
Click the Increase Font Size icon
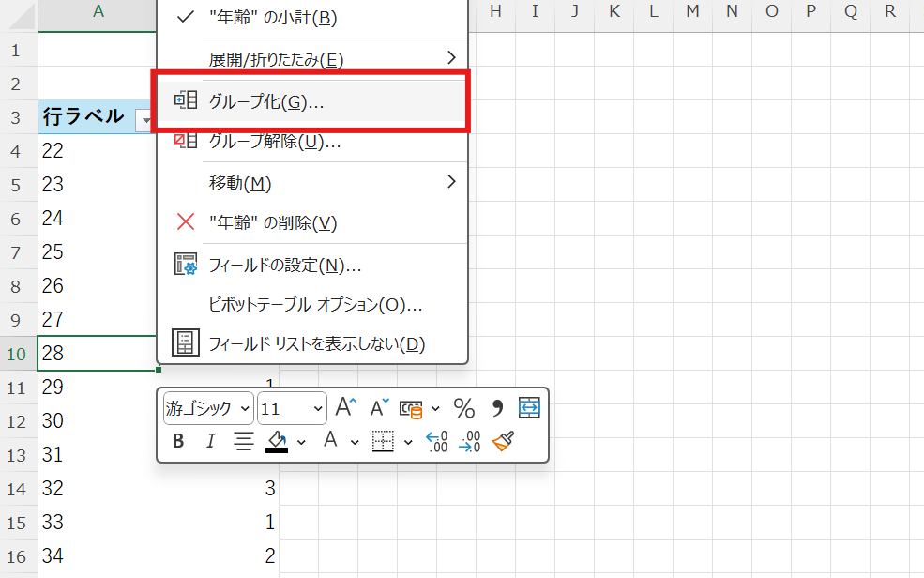(x=345, y=407)
